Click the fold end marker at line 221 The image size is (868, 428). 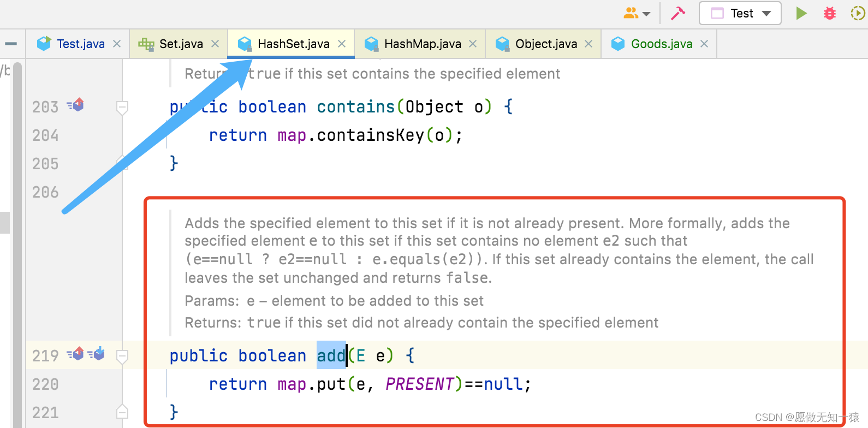(x=122, y=411)
